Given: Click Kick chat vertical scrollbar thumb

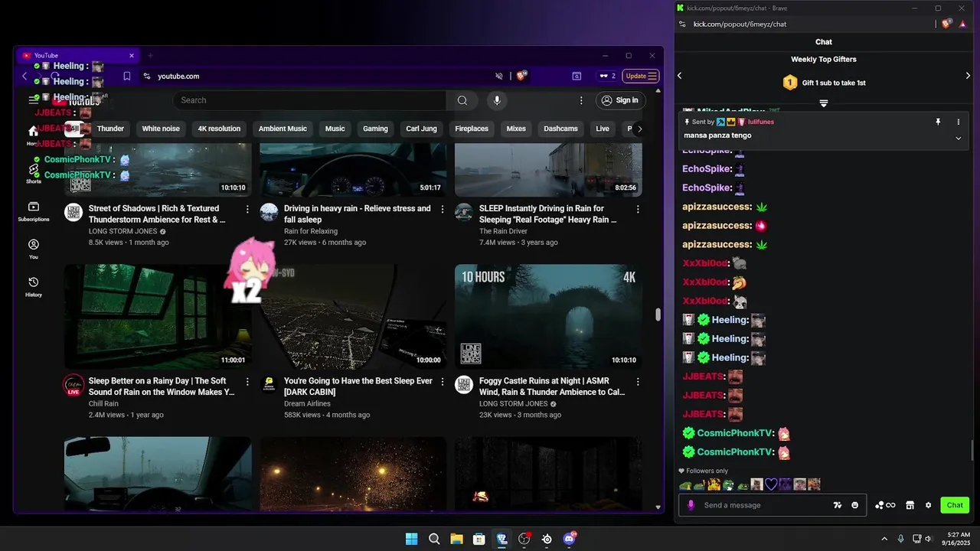Looking at the screenshot, I should tap(974, 451).
